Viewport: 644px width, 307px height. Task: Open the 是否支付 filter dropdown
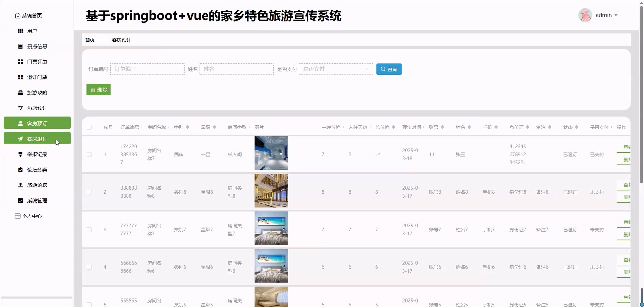tap(335, 69)
